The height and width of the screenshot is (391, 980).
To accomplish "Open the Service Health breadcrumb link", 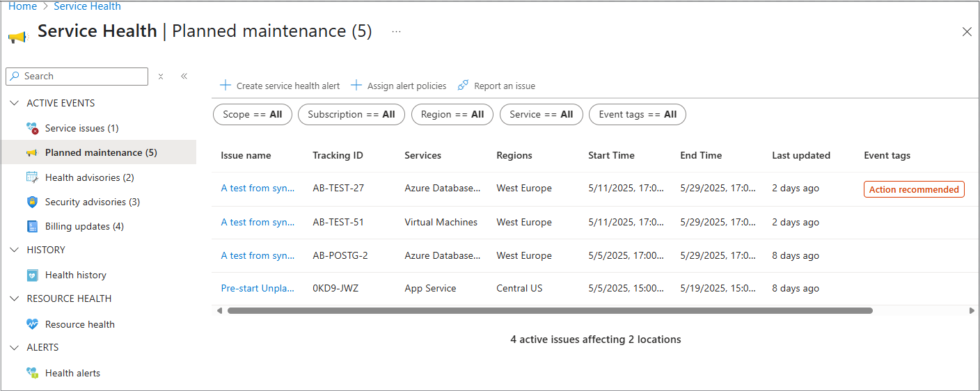I will pyautogui.click(x=87, y=6).
